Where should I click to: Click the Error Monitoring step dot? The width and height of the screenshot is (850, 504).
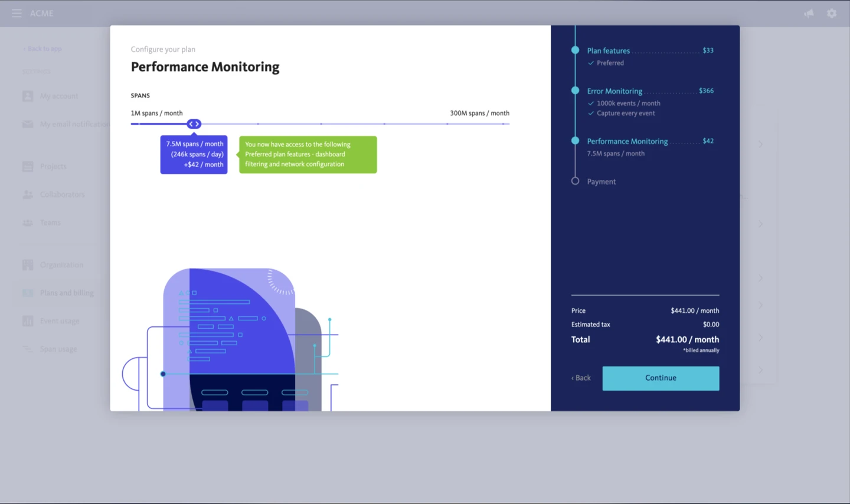575,90
